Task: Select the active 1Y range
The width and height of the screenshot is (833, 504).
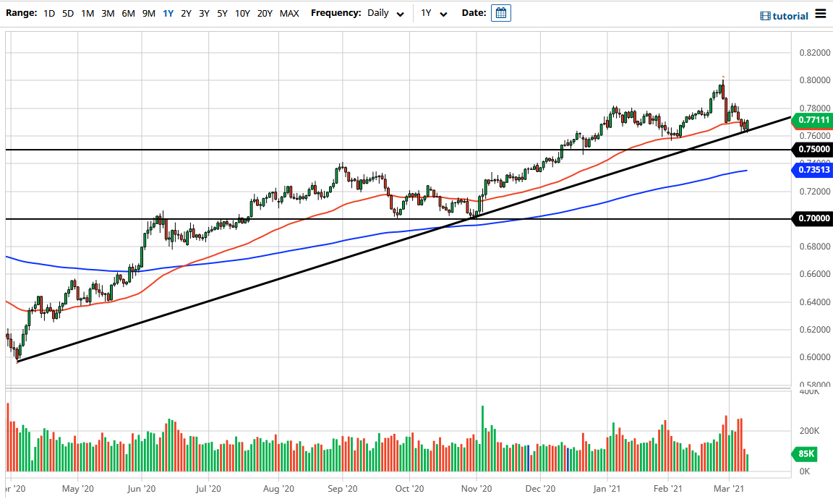Action: 168,13
